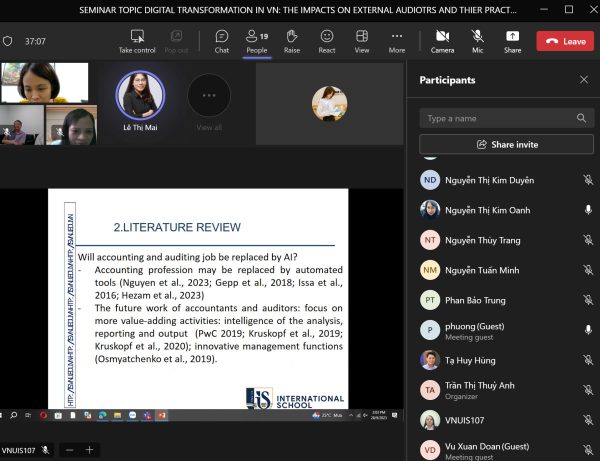
Task: Click the 'Type a name' search field
Action: click(x=500, y=118)
